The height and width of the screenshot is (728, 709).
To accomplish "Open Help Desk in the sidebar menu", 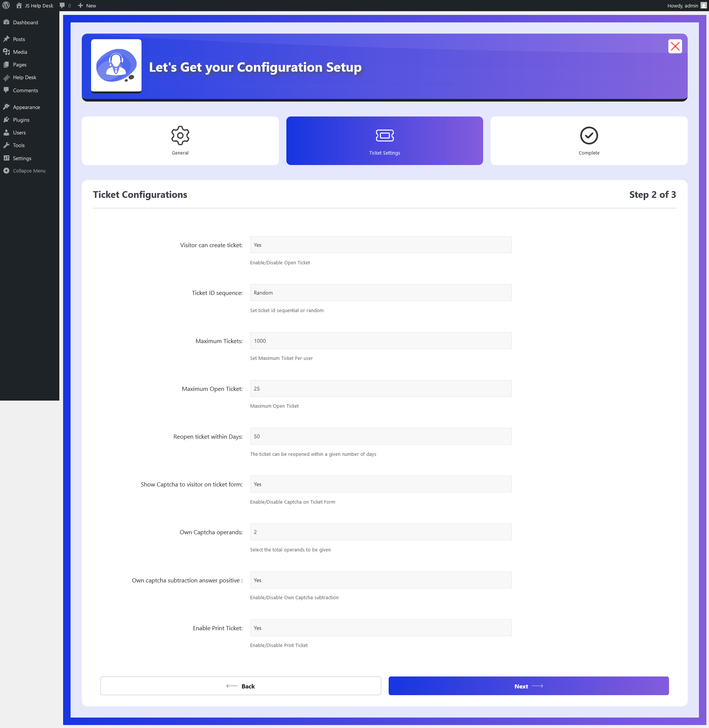I will (x=25, y=77).
